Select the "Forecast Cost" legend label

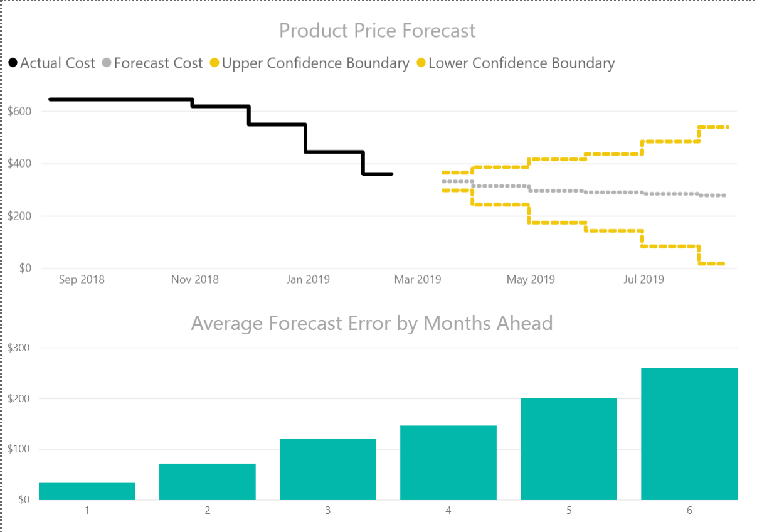(x=159, y=63)
